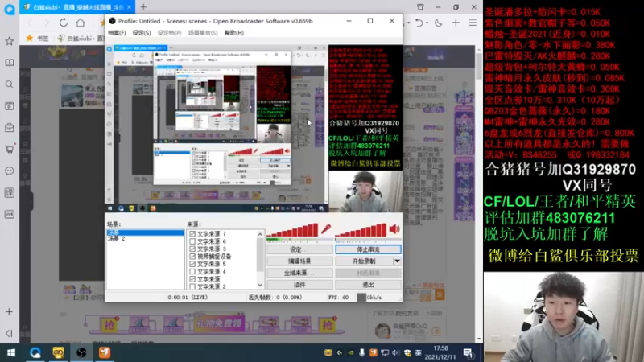644x362 pixels.
Task: Open the 白鲨xiubi bookmark link
Action: [80, 38]
